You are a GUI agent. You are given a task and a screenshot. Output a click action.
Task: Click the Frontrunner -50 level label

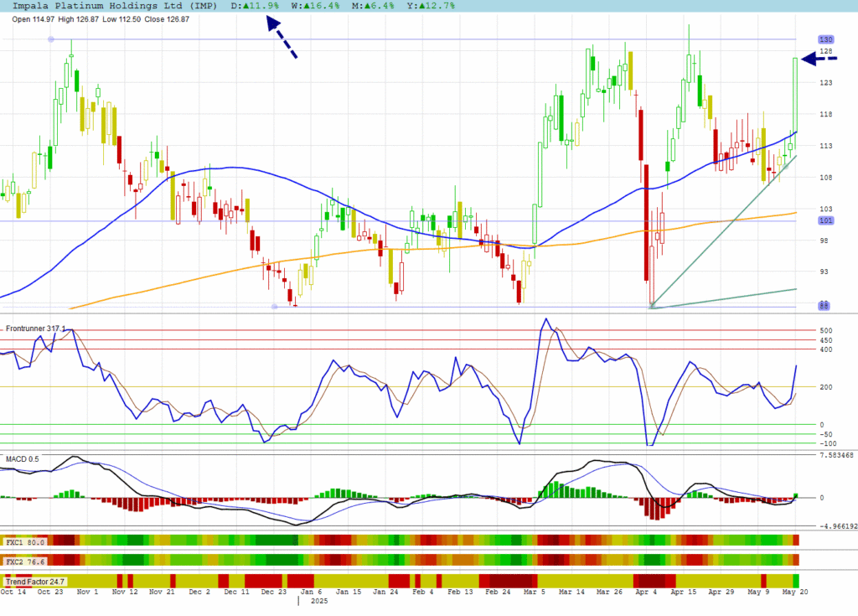[x=825, y=435]
